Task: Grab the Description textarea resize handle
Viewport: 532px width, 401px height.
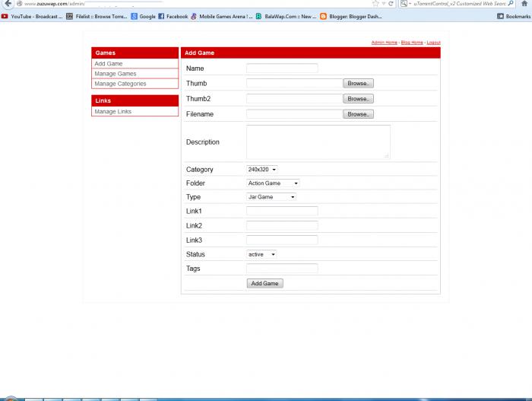Action: 386,156
